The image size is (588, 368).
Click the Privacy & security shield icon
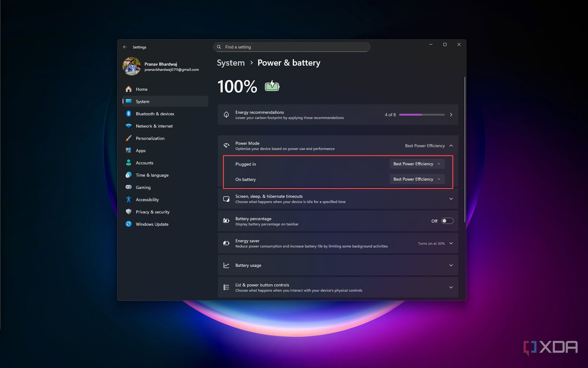pos(129,212)
